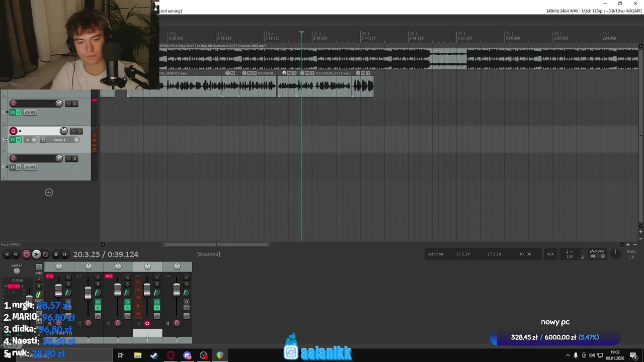The height and width of the screenshot is (362, 644).
Task: Zoom out timeline with the minus button
Action: (x=634, y=244)
